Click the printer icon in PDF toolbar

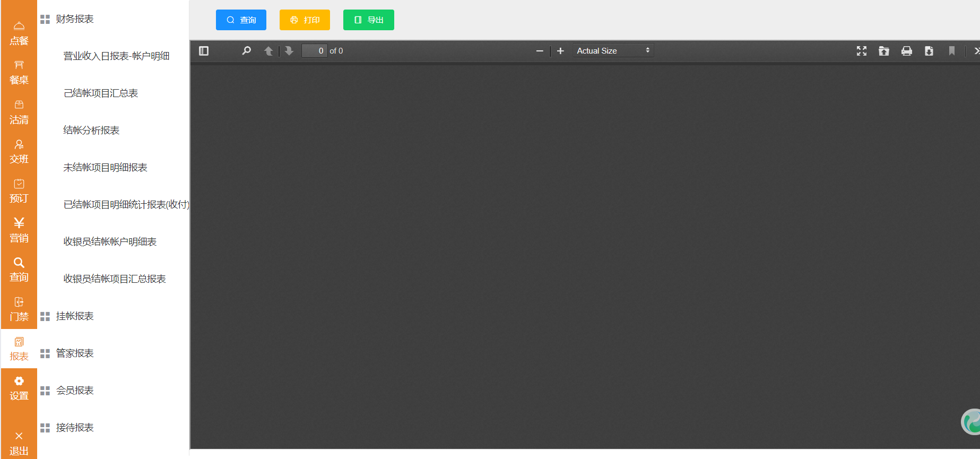pyautogui.click(x=907, y=51)
